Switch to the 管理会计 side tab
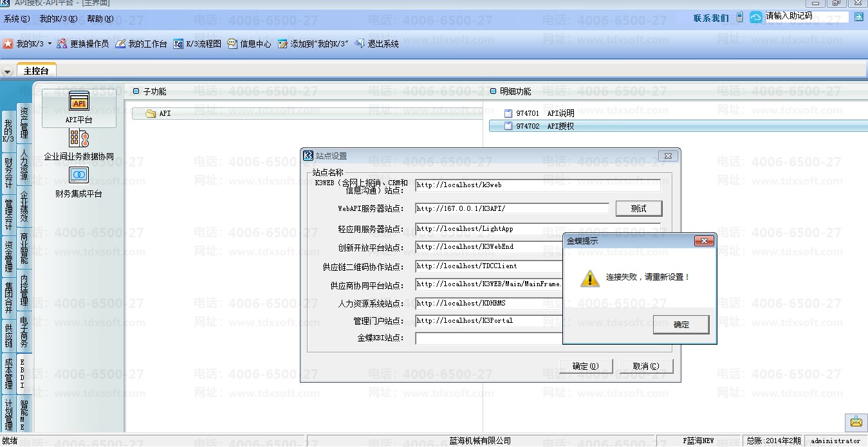This screenshot has width=868, height=447. [8, 214]
